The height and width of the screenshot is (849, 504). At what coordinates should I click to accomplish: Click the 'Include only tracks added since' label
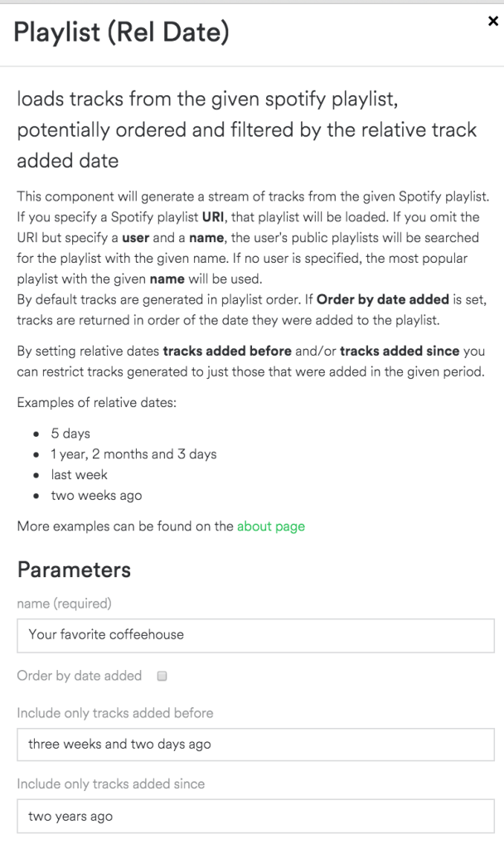110,784
